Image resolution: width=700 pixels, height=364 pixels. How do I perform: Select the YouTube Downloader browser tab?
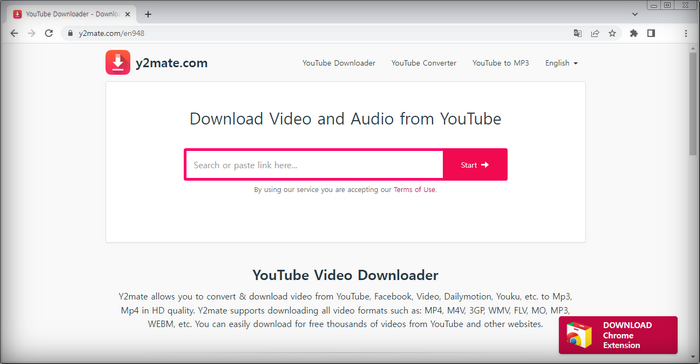point(71,14)
